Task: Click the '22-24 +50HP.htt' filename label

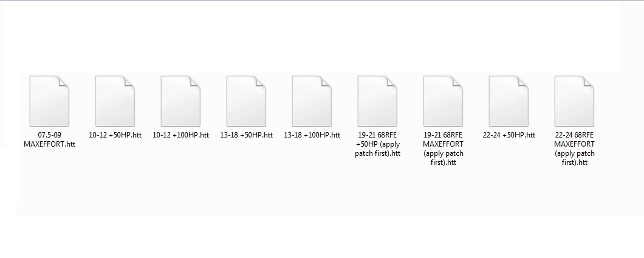Action: click(509, 135)
